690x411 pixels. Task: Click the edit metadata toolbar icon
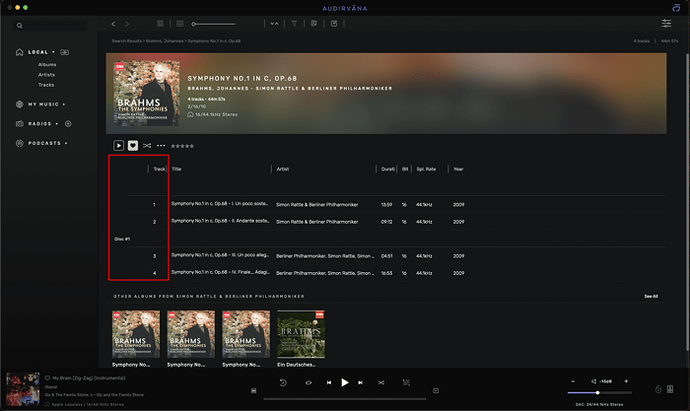point(334,23)
